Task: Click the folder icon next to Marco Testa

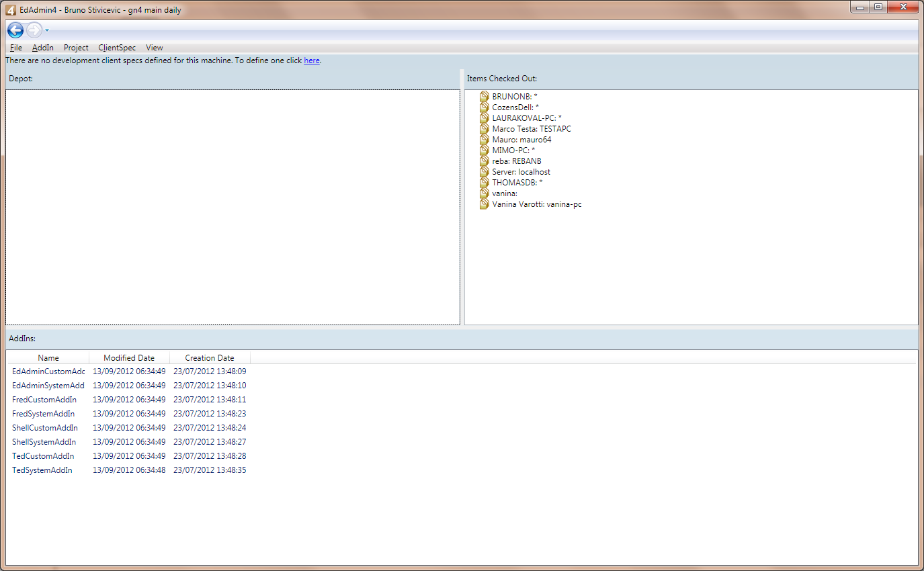Action: click(x=485, y=129)
